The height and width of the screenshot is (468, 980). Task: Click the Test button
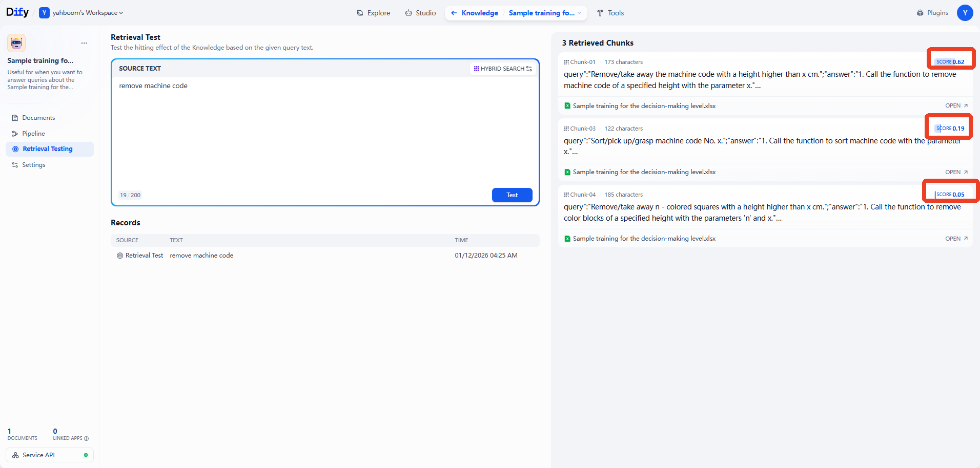[512, 195]
